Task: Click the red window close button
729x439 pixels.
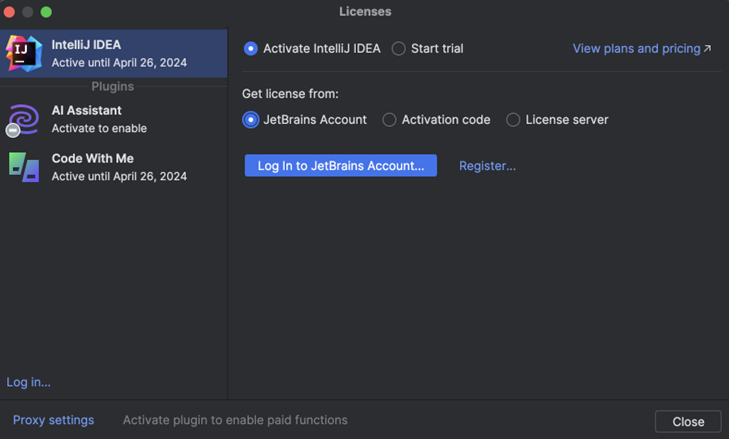Action: click(x=10, y=12)
